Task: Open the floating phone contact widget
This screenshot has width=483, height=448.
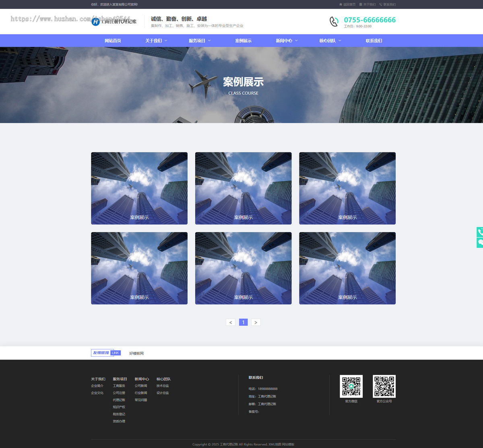Action: 480,232
